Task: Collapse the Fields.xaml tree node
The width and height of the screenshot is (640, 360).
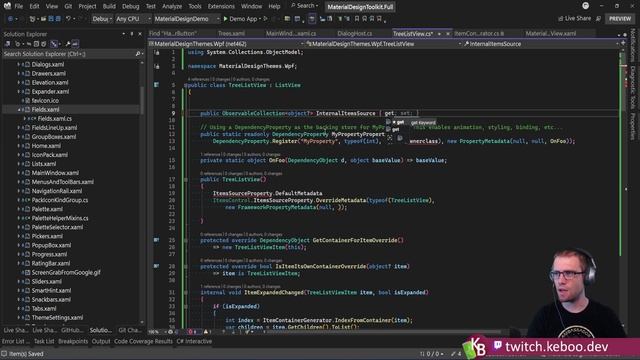Action: click(18, 110)
